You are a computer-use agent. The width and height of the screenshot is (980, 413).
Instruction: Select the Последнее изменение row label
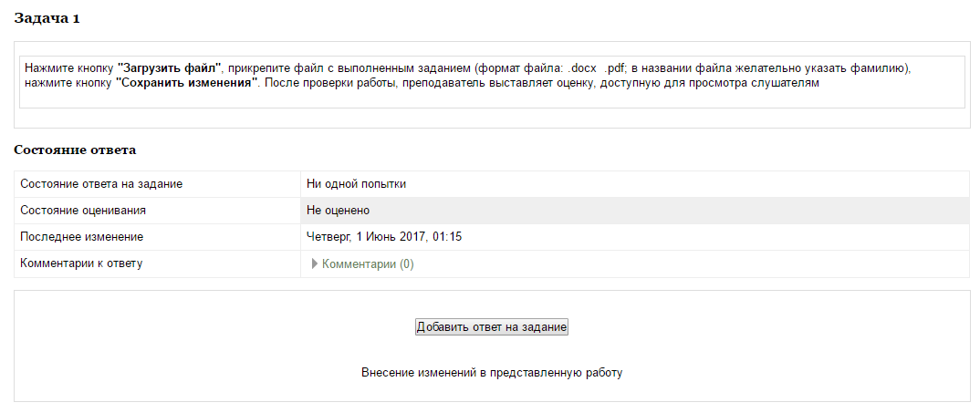[x=81, y=237]
